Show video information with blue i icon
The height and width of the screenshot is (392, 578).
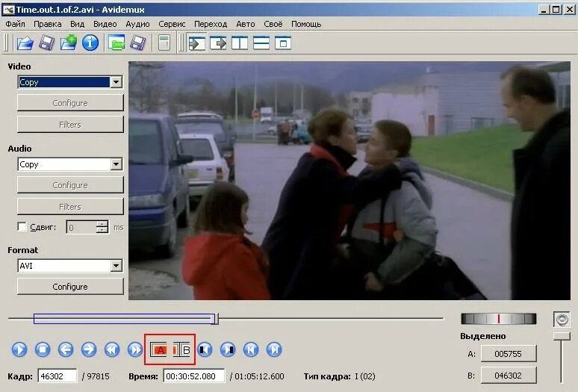(x=90, y=43)
